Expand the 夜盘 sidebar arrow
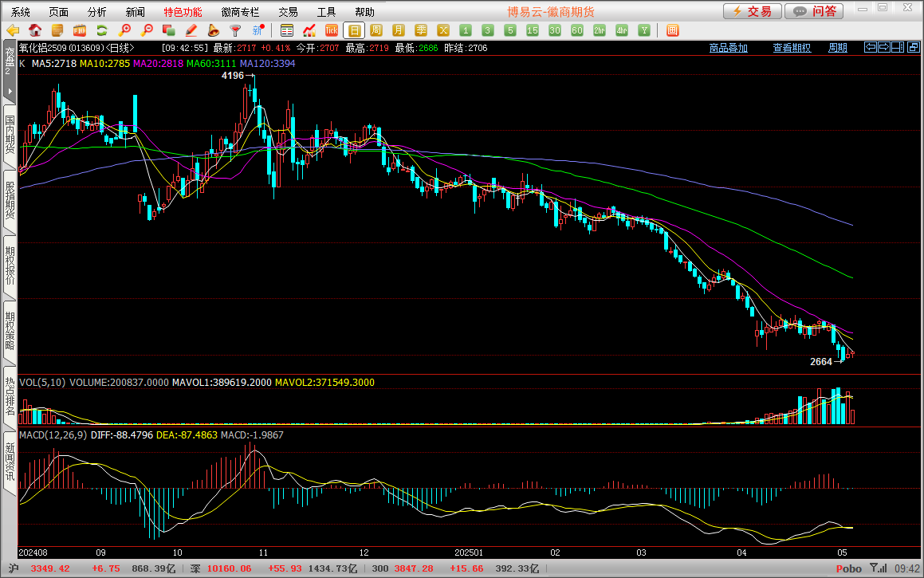Image resolution: width=924 pixels, height=578 pixels. coord(10,92)
